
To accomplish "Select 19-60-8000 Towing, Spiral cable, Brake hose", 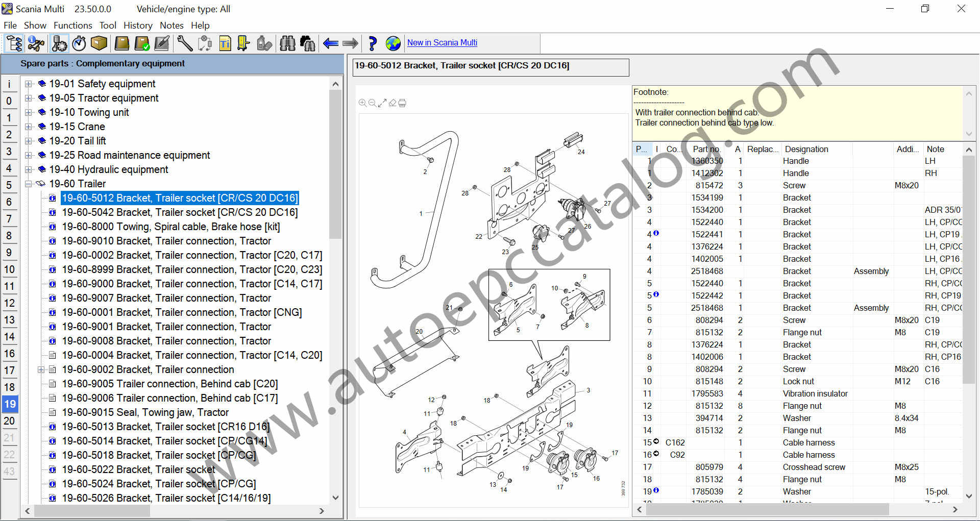I will tap(171, 227).
